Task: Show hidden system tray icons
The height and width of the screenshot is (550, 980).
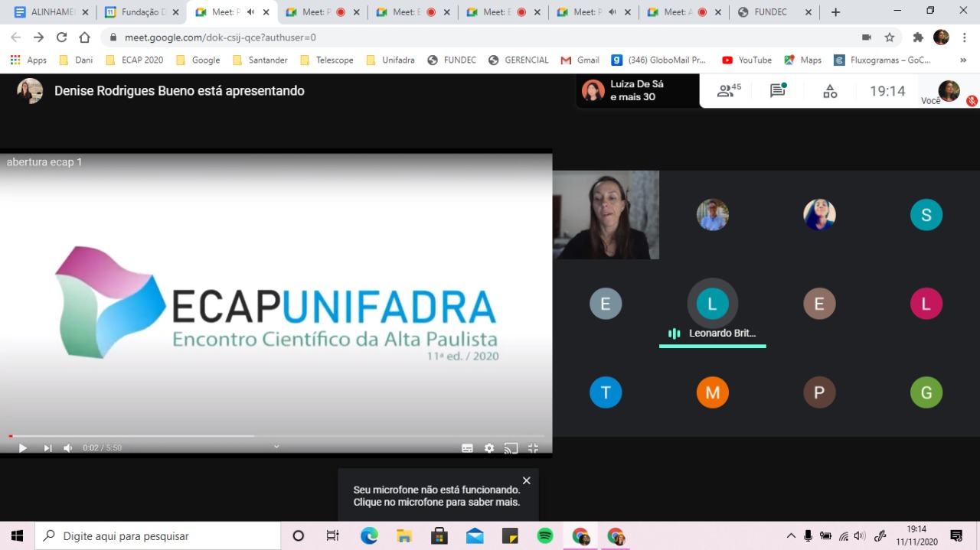Action: [791, 535]
